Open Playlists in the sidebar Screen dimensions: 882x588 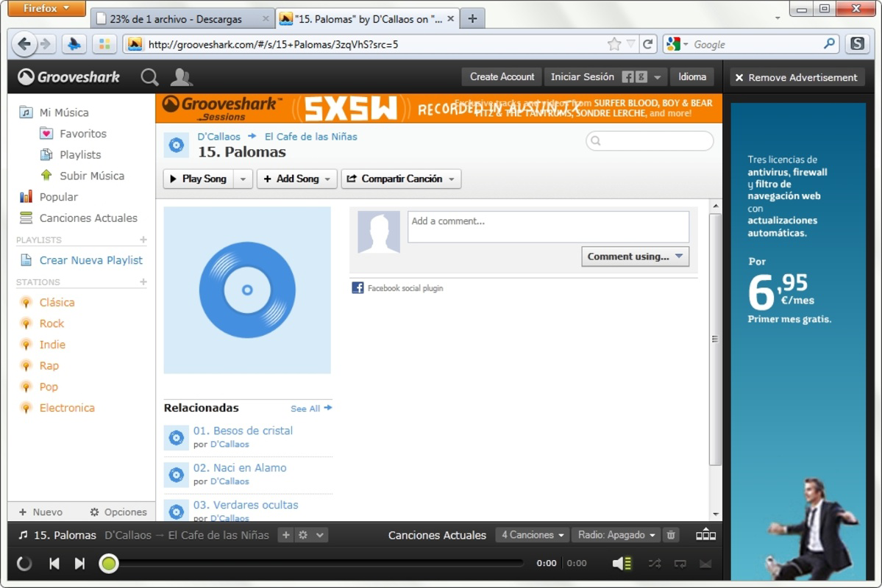coord(71,154)
